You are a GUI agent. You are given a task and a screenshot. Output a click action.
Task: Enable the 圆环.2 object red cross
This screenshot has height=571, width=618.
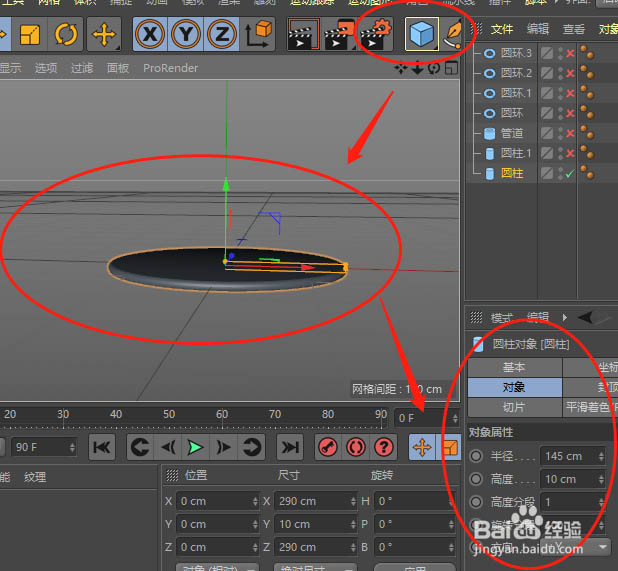point(570,73)
